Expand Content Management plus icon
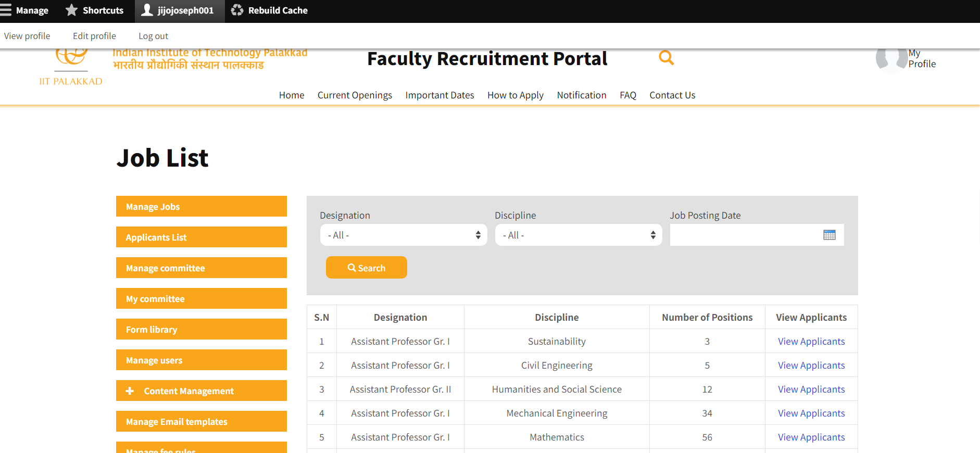This screenshot has width=980, height=453. pos(130,391)
